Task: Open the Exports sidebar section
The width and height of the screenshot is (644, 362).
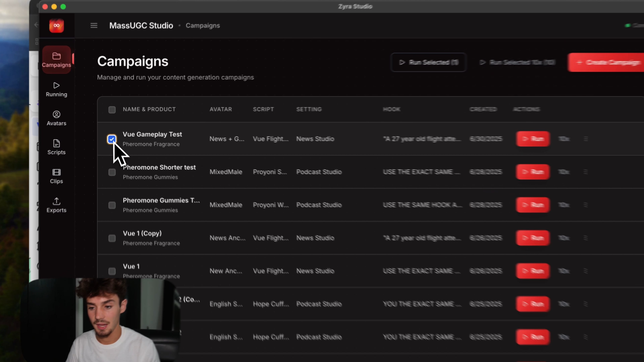Action: tap(56, 205)
